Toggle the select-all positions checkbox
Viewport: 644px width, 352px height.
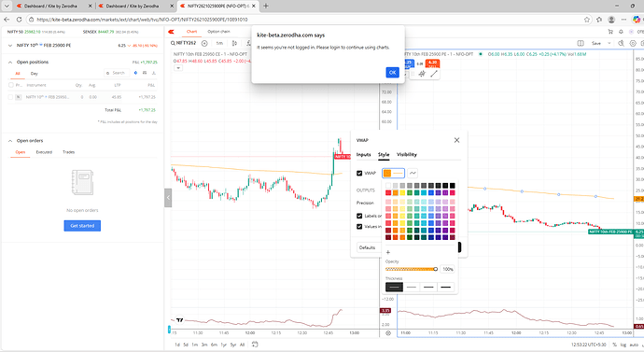[11, 85]
